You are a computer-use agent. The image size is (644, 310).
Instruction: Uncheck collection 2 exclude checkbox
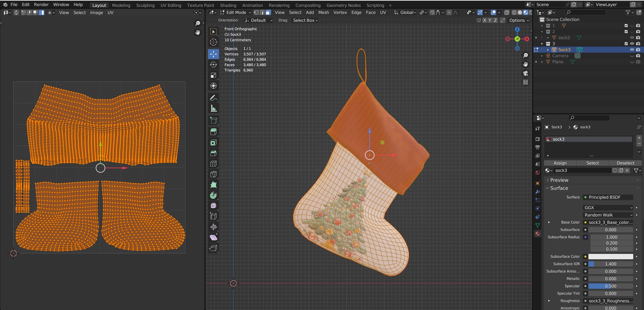pos(626,32)
